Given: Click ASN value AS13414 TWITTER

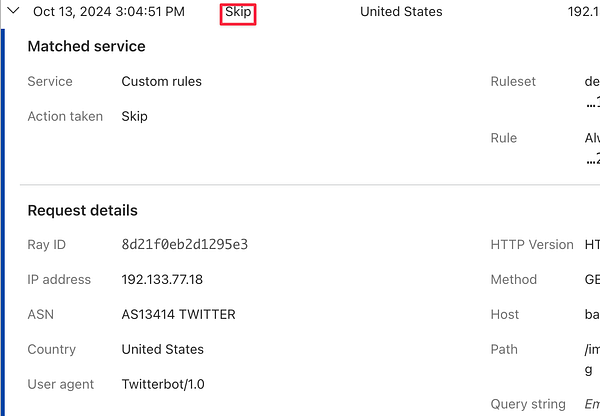Looking at the screenshot, I should pyautogui.click(x=178, y=314).
